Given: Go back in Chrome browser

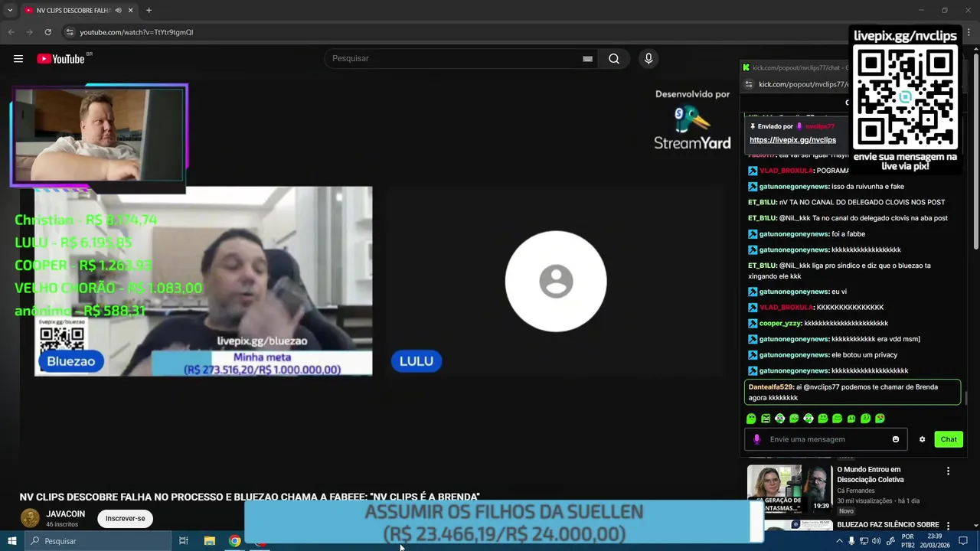Looking at the screenshot, I should [x=11, y=32].
